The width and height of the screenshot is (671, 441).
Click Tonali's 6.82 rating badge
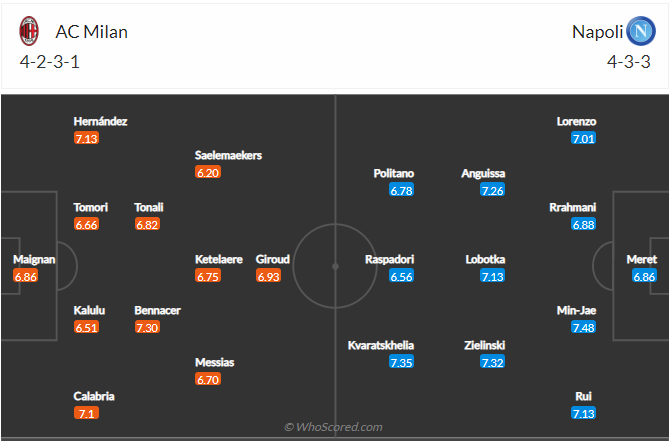[x=147, y=224]
